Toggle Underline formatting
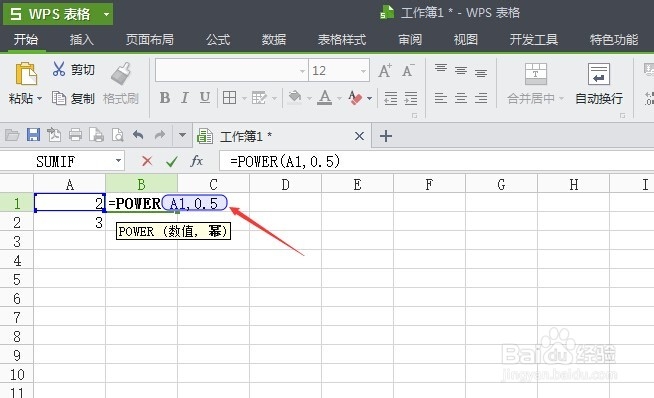This screenshot has height=398, width=654. 204,98
